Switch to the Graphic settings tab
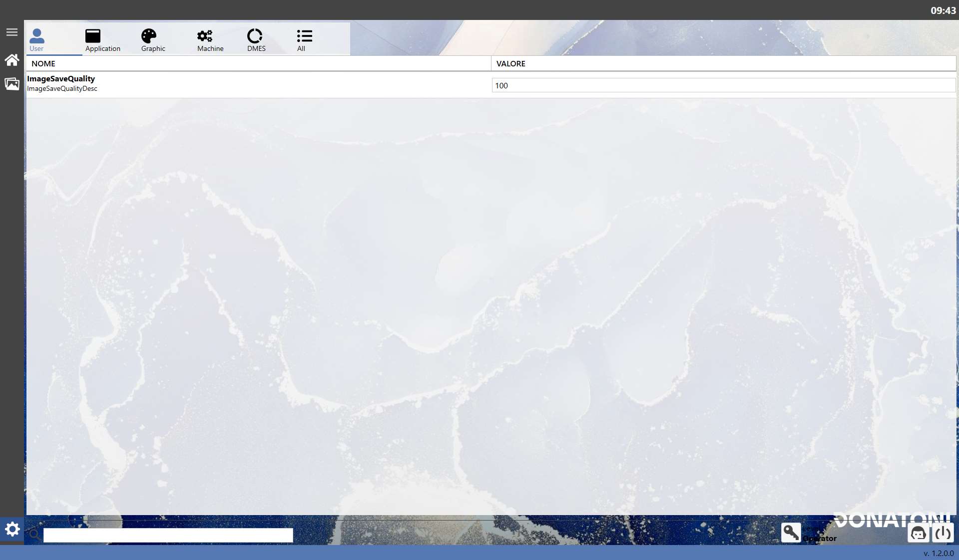Image resolution: width=959 pixels, height=560 pixels. 153,40
